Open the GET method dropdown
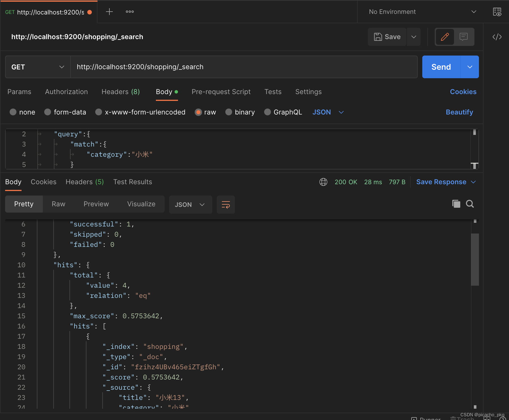Viewport: 509px width, 420px height. (38, 67)
